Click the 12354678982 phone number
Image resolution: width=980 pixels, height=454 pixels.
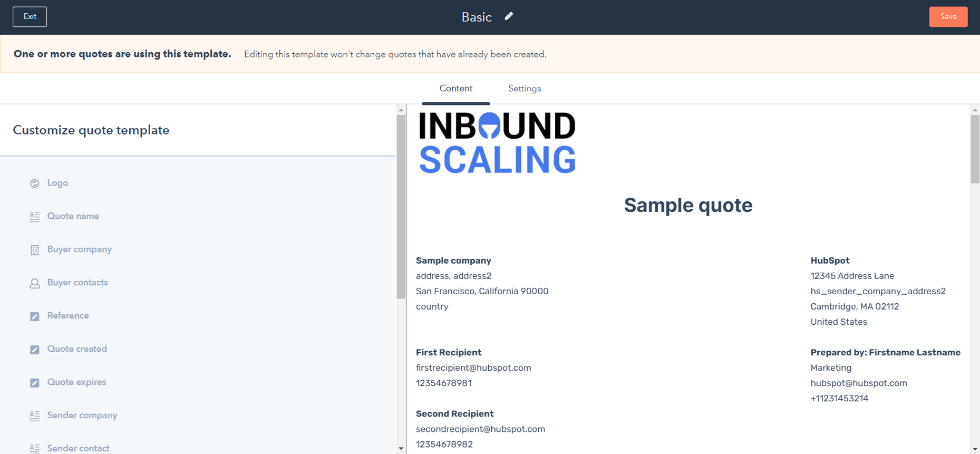click(444, 445)
